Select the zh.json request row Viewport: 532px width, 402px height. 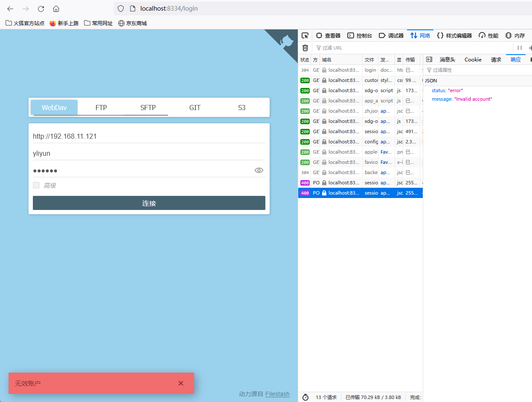click(x=360, y=111)
